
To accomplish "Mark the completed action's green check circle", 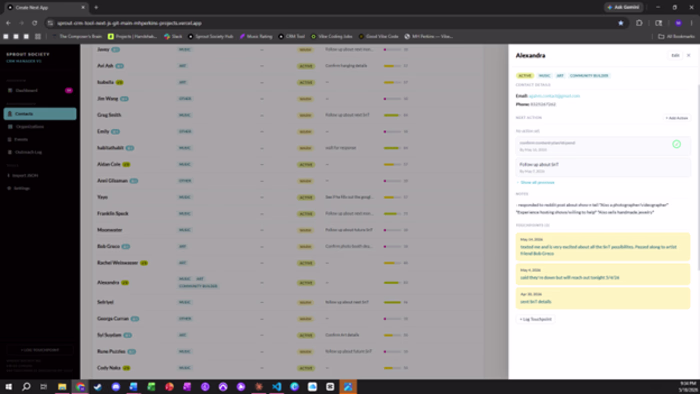I will [676, 144].
